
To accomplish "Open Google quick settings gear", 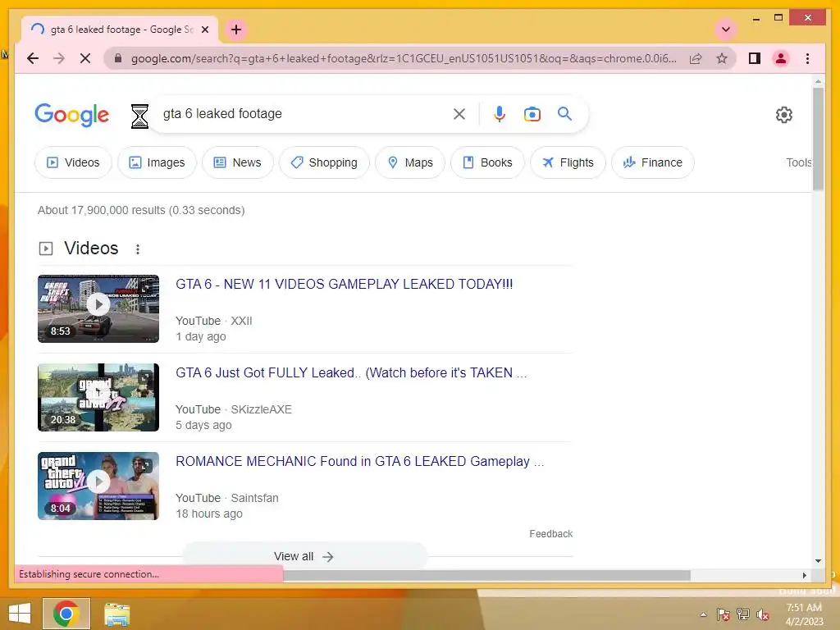I will (x=783, y=115).
